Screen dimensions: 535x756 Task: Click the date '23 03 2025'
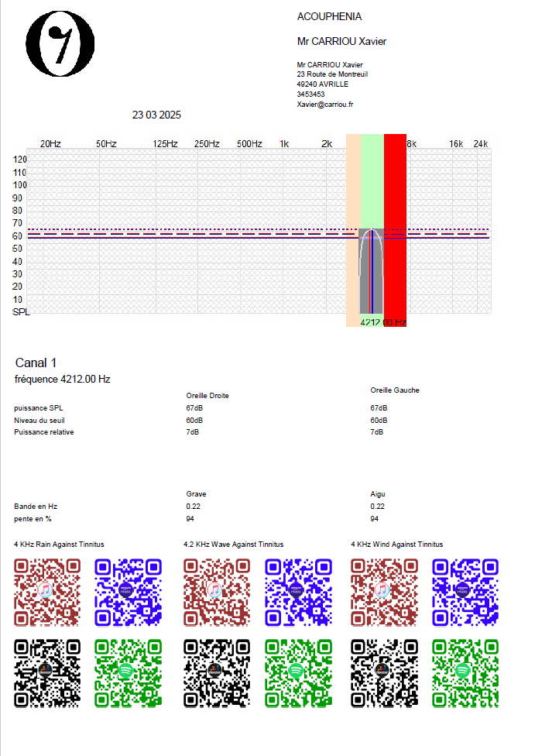click(156, 115)
